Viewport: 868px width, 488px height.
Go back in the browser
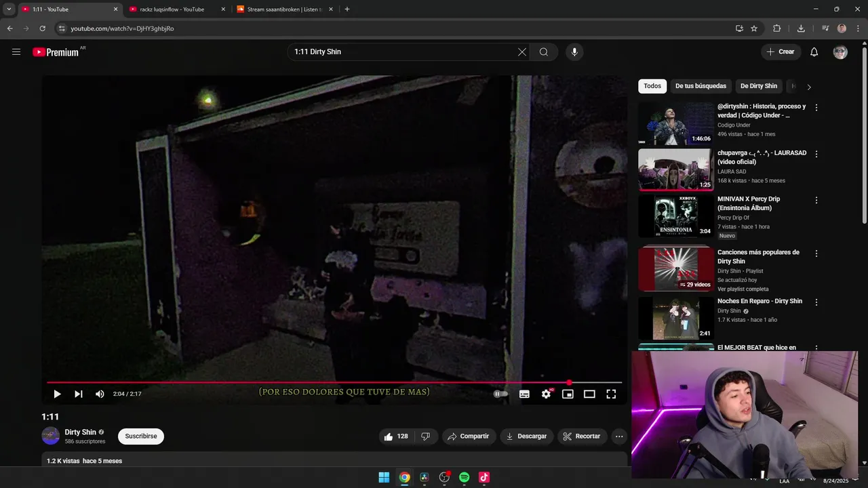coord(9,28)
